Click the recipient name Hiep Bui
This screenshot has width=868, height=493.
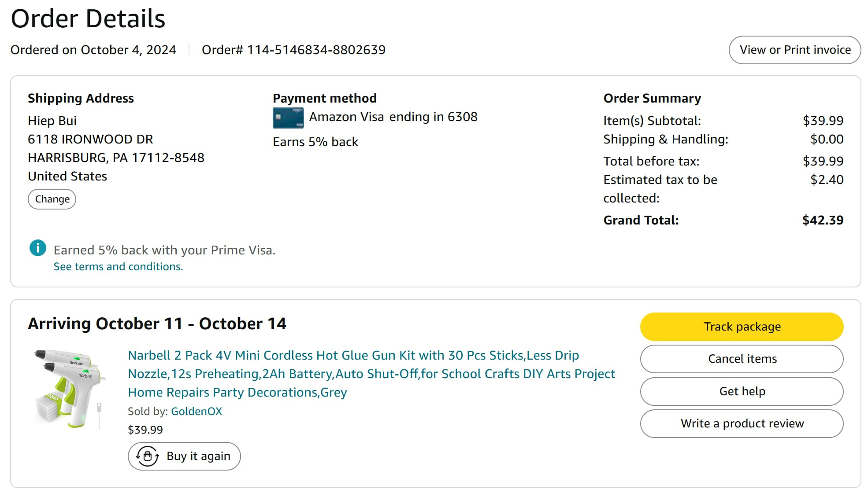coord(52,121)
